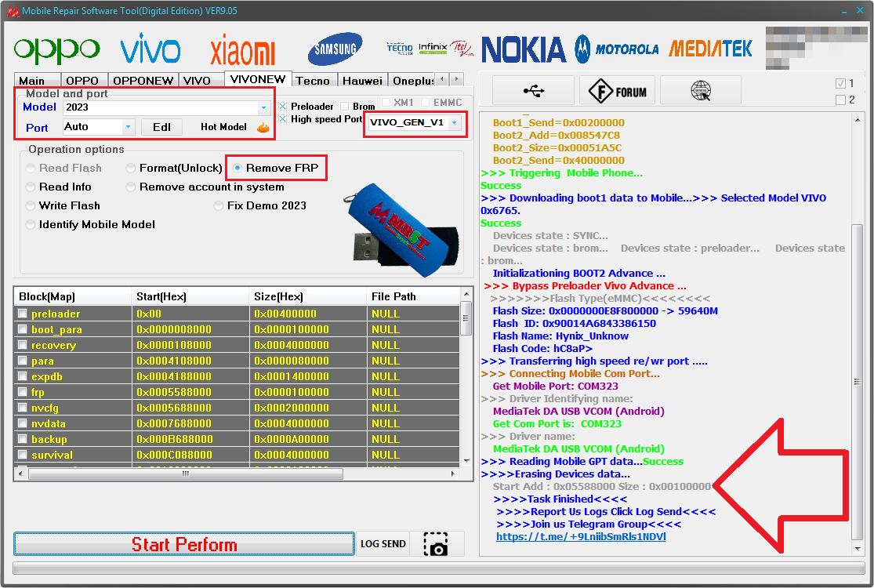Click the itel brand logo
874x588 pixels.
pyautogui.click(x=462, y=48)
